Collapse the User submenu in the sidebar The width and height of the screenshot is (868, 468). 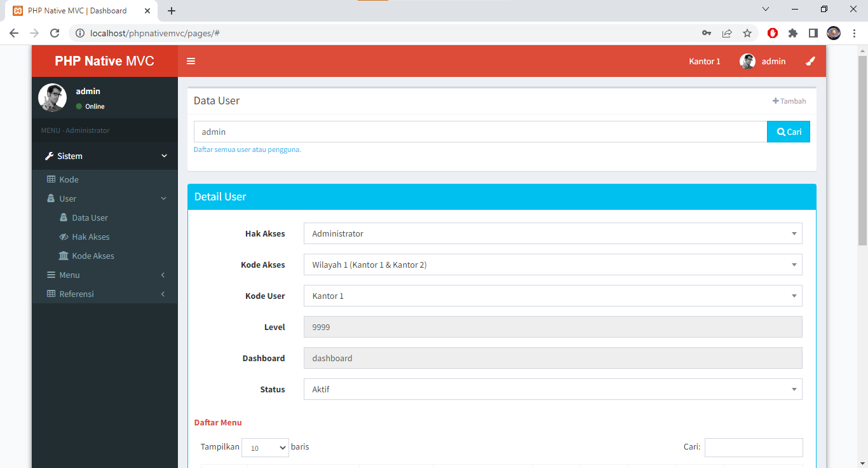(105, 198)
